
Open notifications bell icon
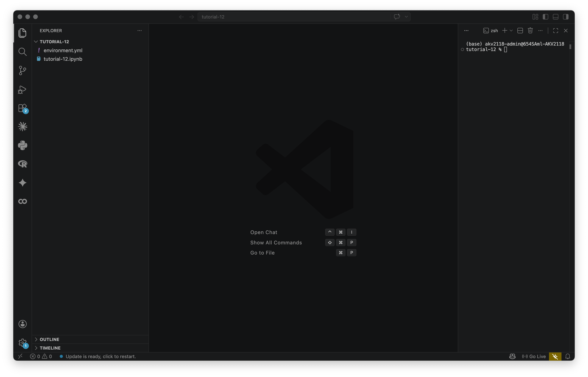coord(568,356)
